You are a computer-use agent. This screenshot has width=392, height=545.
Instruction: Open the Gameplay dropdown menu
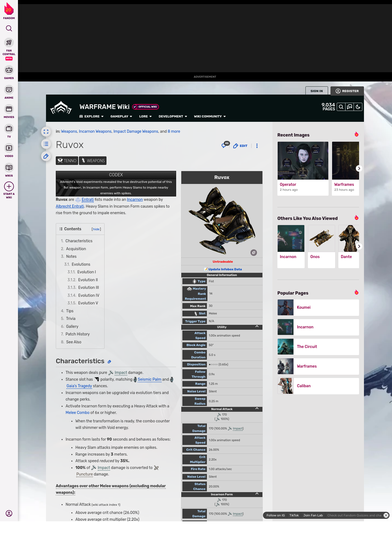coord(121,116)
